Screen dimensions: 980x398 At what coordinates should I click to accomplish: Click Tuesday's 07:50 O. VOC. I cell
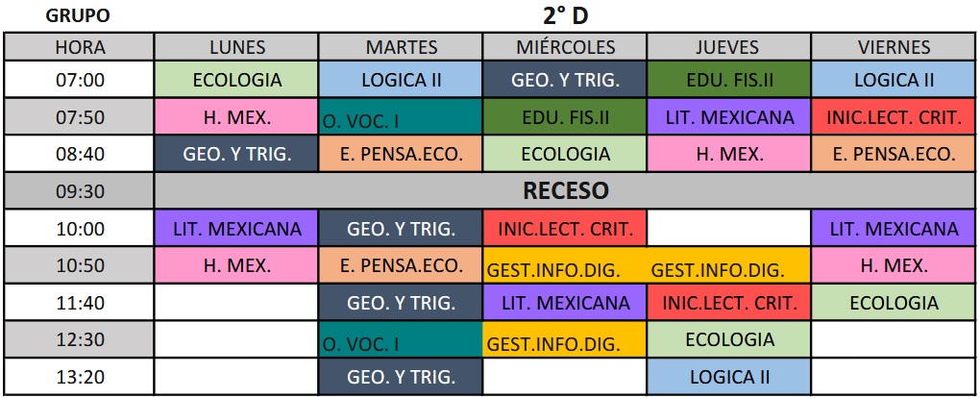pyautogui.click(x=402, y=117)
